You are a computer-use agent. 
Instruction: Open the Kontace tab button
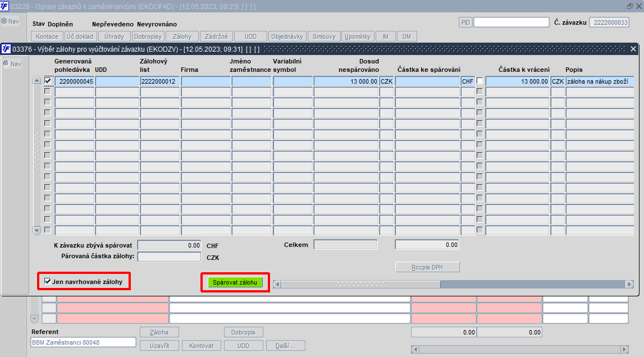47,36
